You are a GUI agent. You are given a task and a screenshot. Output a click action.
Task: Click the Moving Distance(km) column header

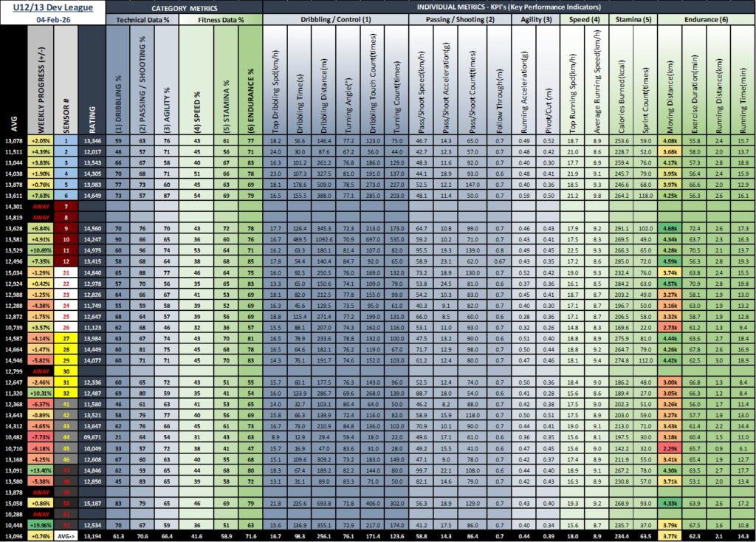pos(670,81)
